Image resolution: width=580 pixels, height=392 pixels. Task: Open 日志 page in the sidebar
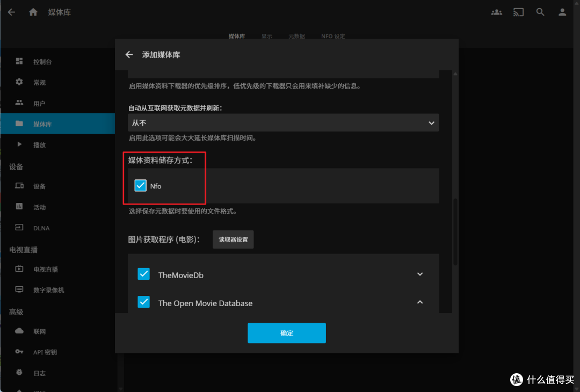pyautogui.click(x=57, y=373)
